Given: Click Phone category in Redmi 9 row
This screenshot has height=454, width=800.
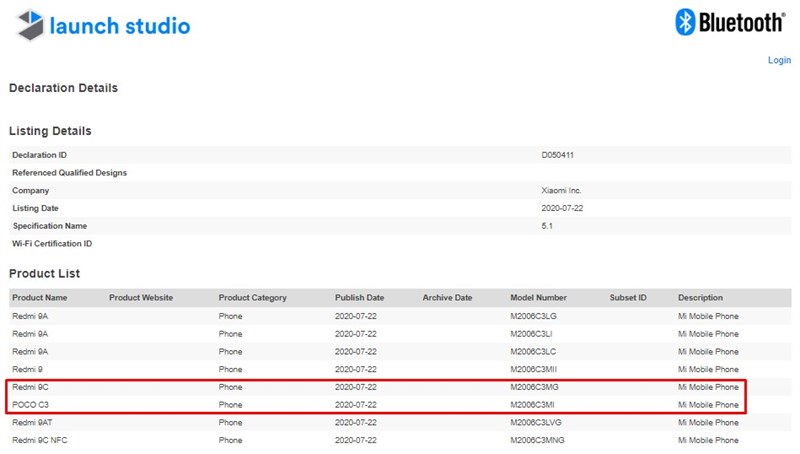Looking at the screenshot, I should click(x=231, y=369).
